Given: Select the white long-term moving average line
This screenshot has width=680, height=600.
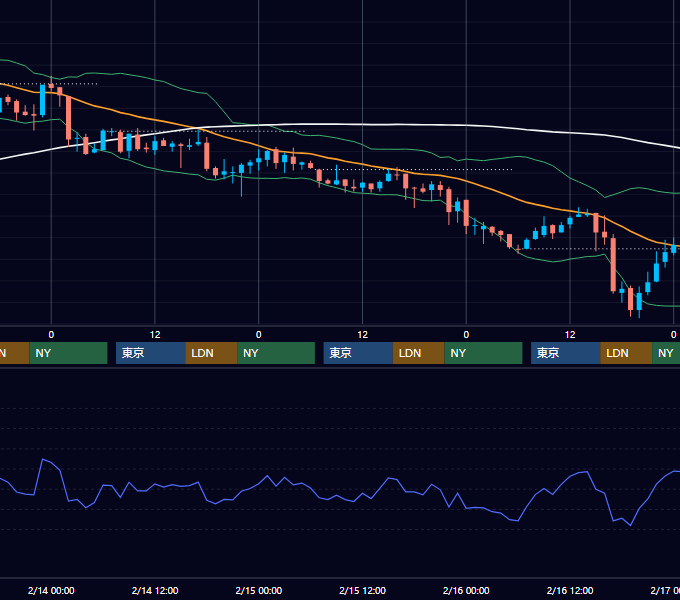Looking at the screenshot, I should pyautogui.click(x=363, y=125).
